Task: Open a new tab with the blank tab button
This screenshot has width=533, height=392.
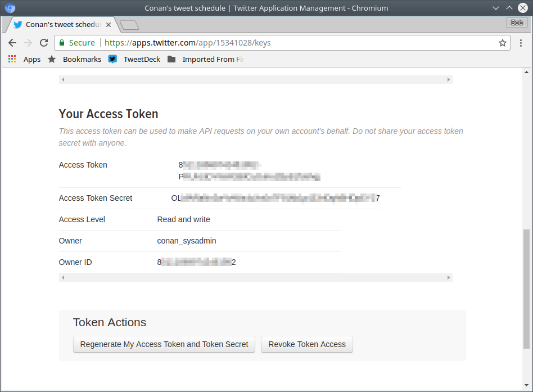Action: pos(129,25)
